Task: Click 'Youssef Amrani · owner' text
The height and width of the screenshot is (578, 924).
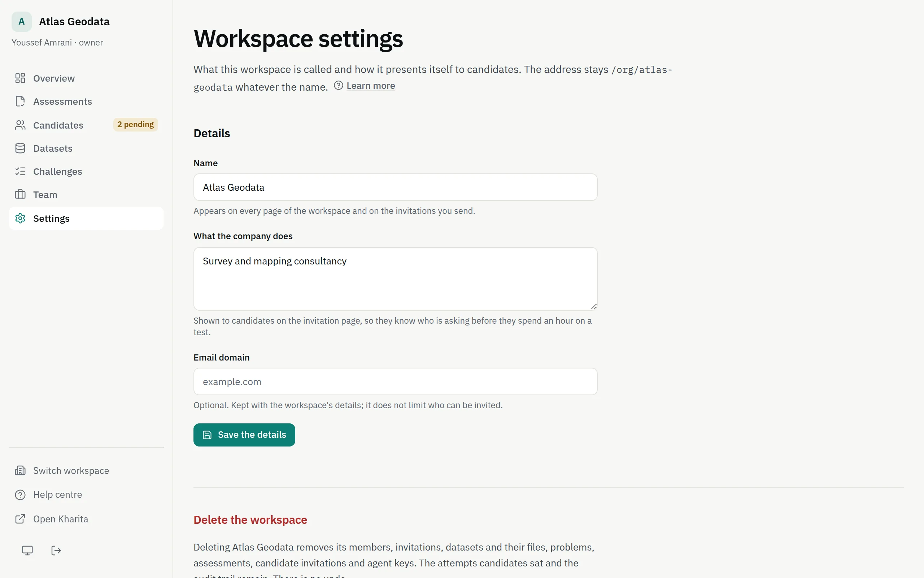Action: point(57,42)
